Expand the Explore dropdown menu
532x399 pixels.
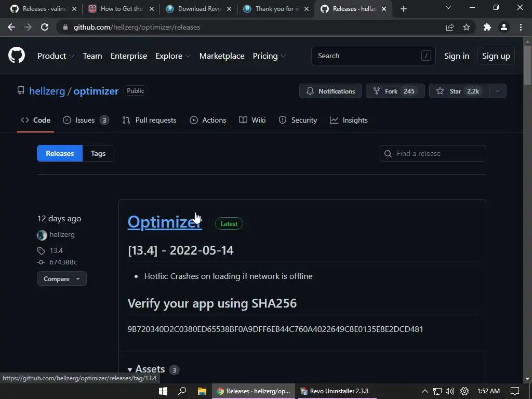click(173, 56)
